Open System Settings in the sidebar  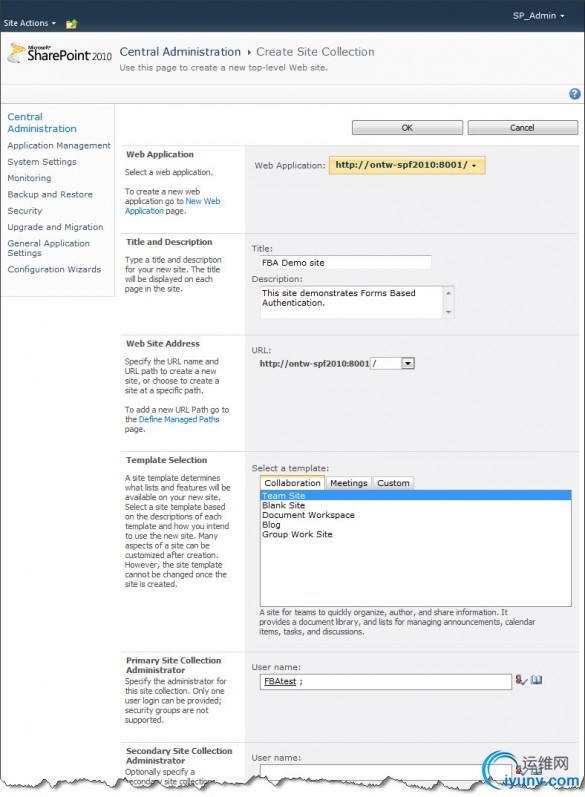click(x=42, y=162)
